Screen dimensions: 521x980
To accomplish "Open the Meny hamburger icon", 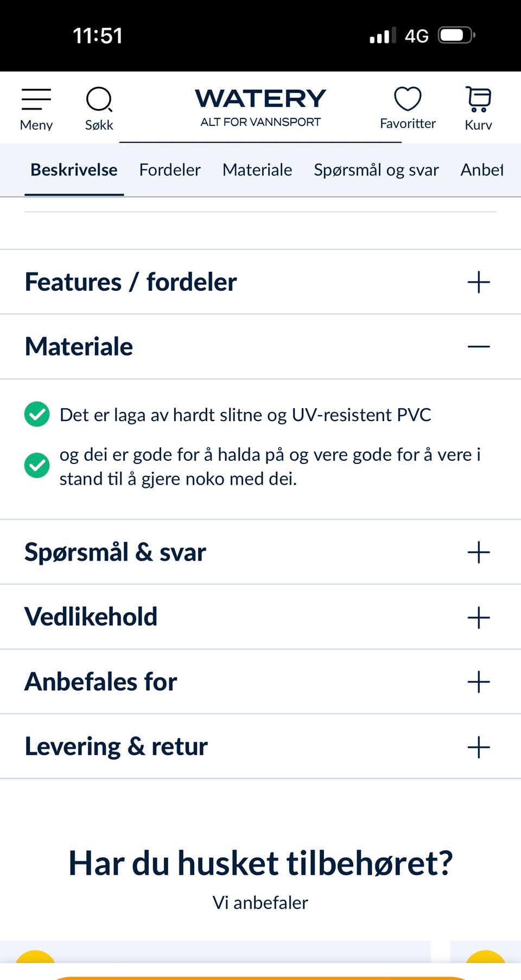I will click(36, 100).
